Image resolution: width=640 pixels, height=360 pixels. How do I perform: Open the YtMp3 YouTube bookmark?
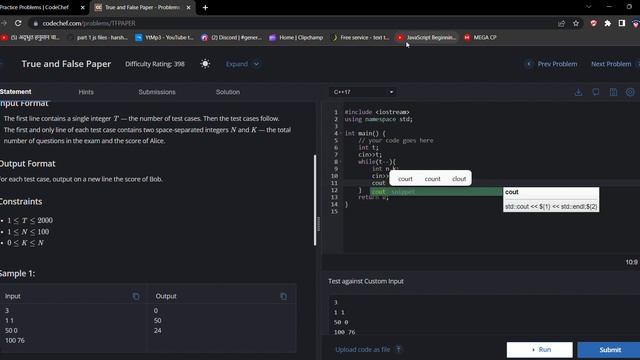(x=164, y=37)
